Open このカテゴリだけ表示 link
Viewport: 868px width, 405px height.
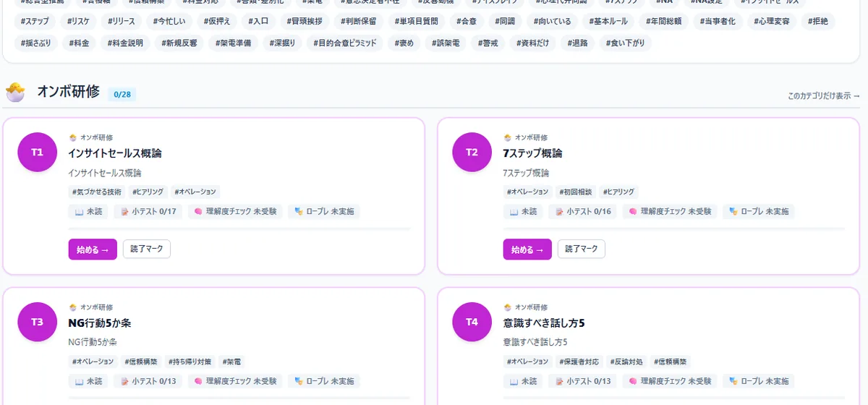pyautogui.click(x=824, y=95)
